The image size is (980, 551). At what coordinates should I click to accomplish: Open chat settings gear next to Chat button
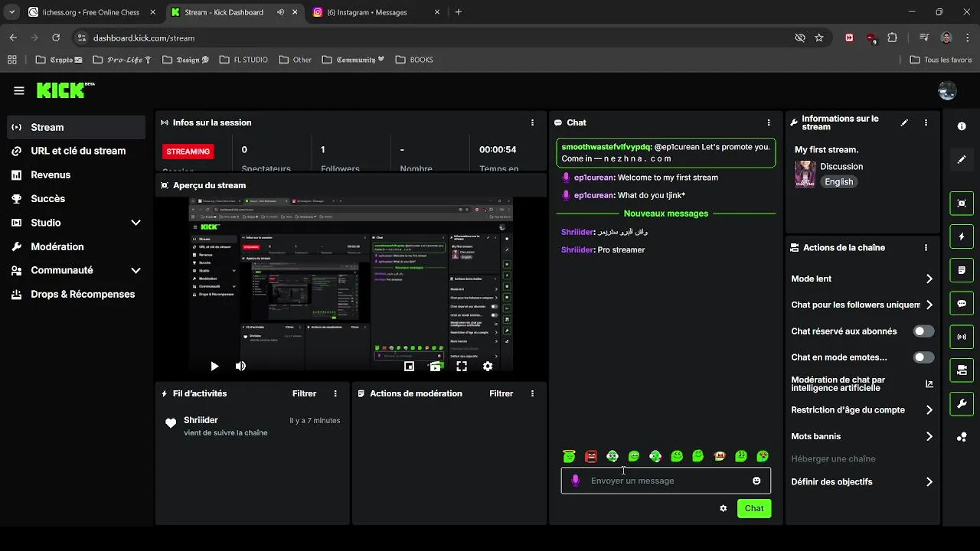pos(724,508)
